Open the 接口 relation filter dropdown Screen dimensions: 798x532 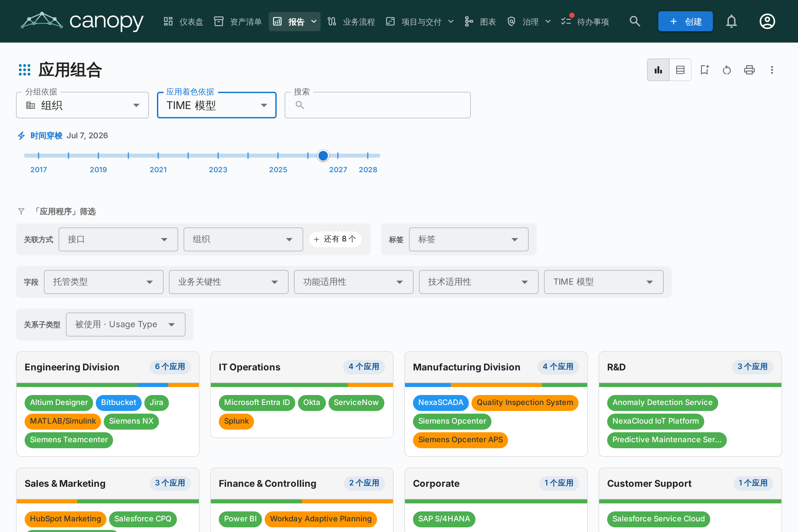coord(118,239)
